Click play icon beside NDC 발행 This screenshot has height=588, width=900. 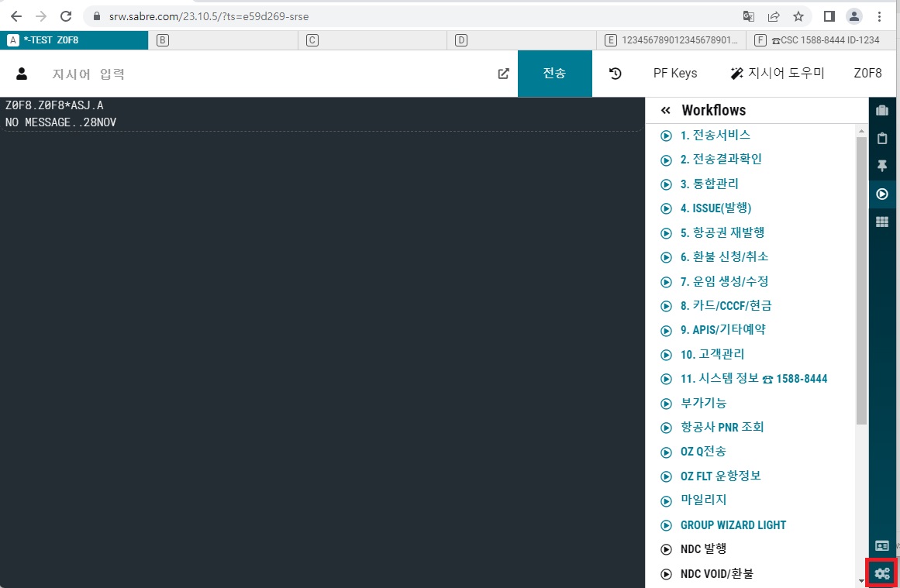tap(666, 549)
